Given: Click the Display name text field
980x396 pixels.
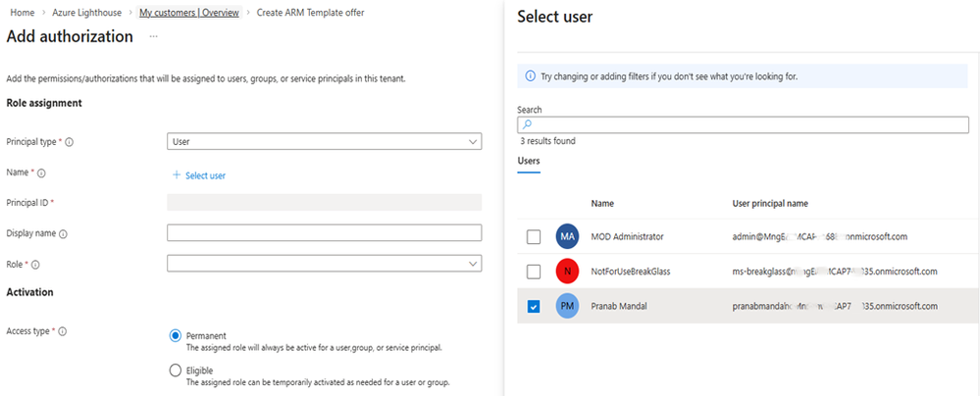Looking at the screenshot, I should click(324, 233).
